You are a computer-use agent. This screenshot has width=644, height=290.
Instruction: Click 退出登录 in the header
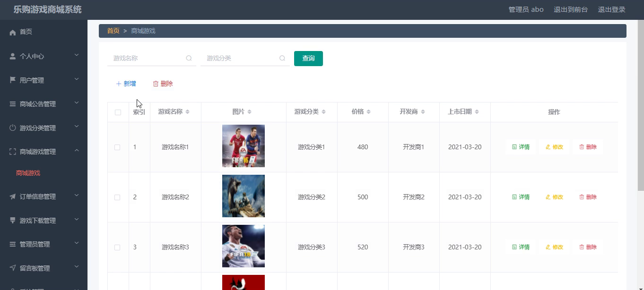(x=611, y=9)
